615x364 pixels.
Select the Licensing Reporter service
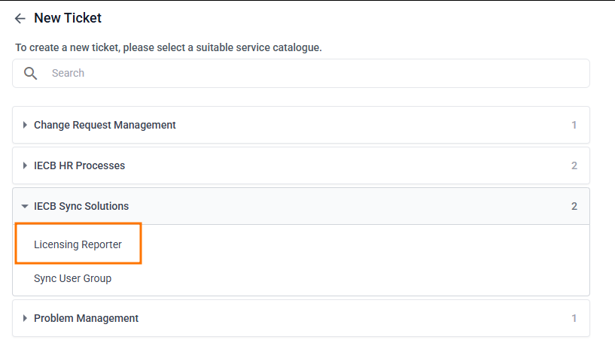[x=78, y=244]
